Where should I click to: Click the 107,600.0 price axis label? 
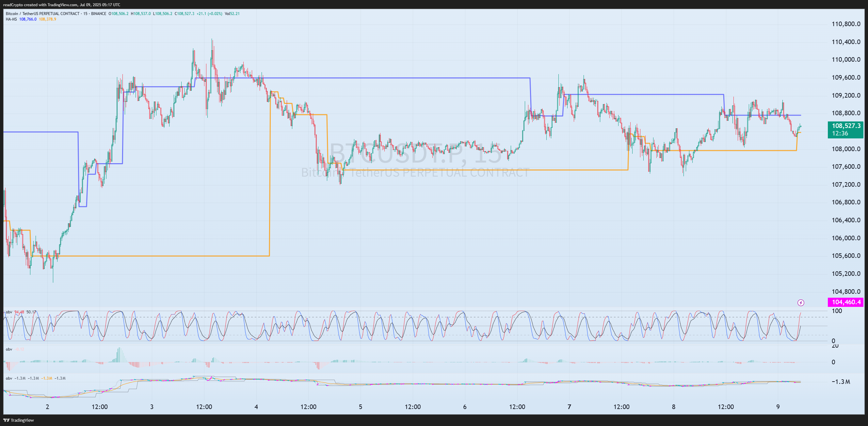[x=846, y=167]
